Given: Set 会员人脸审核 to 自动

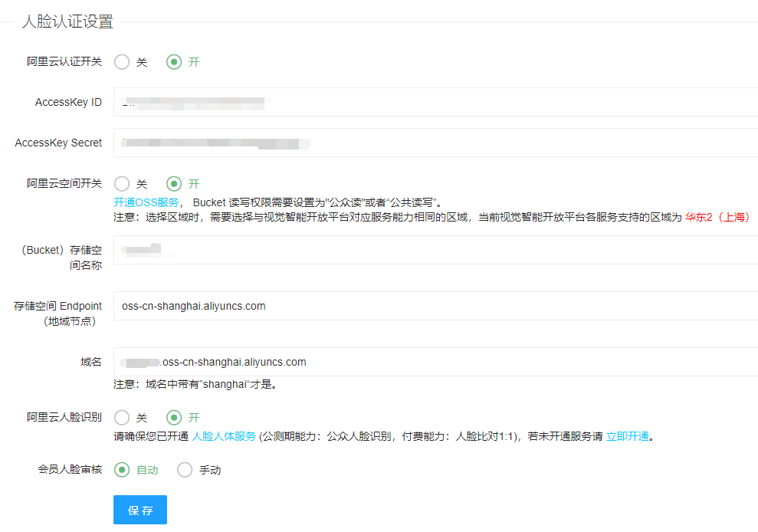Looking at the screenshot, I should [x=121, y=470].
